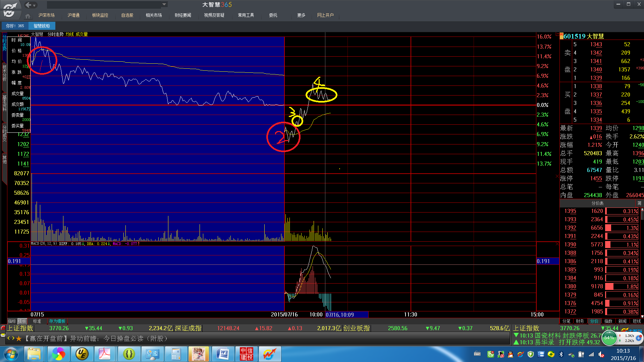
Task: Open UltraEdit from the taskbar
Action: [x=82, y=354]
